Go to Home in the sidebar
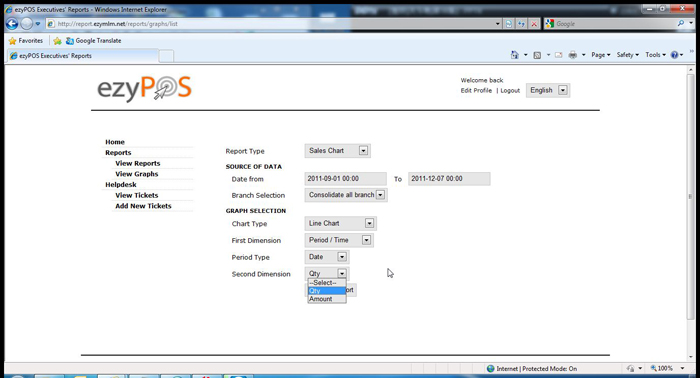700x378 pixels. (115, 142)
